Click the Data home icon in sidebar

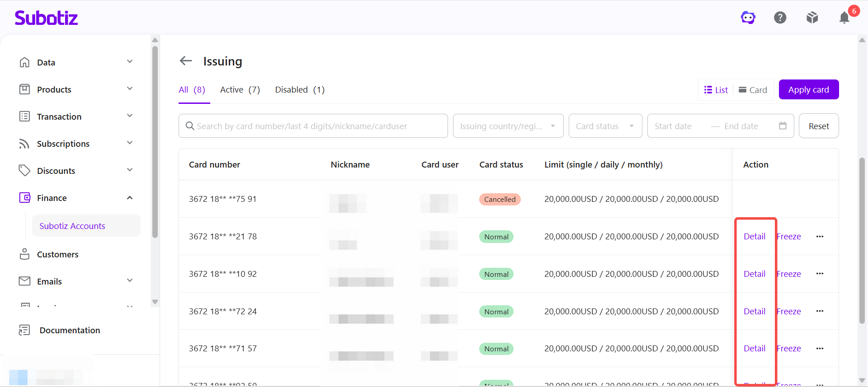tap(24, 62)
